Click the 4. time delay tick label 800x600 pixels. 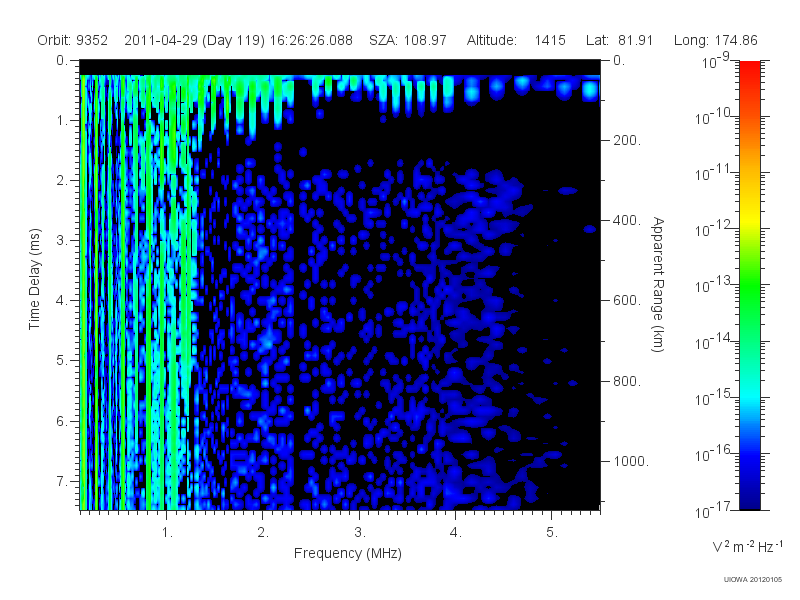coord(62,301)
